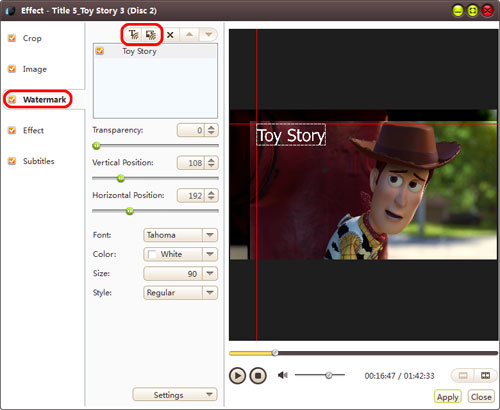Move watermark up in list

(189, 34)
